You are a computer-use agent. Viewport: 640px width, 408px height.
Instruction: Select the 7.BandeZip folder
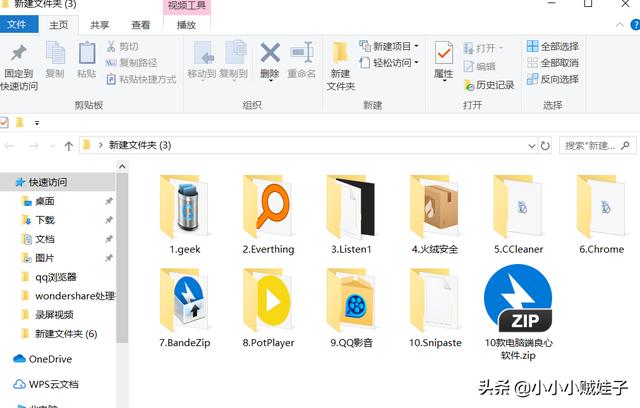pos(185,308)
